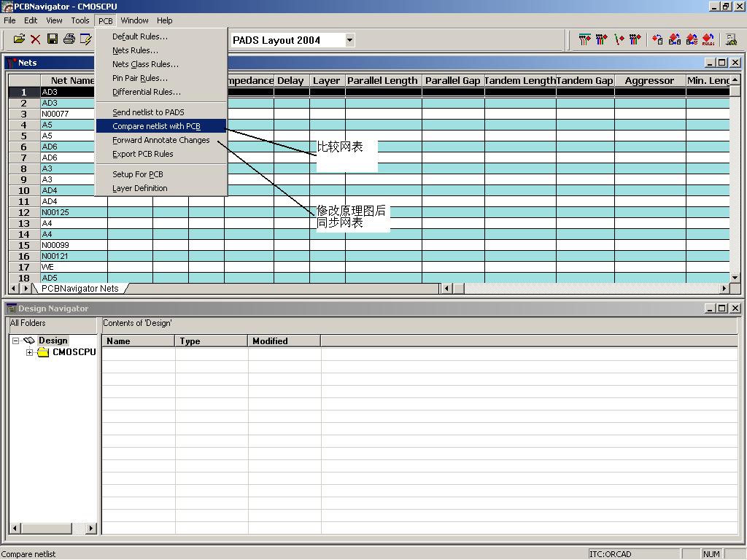Click the Nets window title icon

[12, 63]
